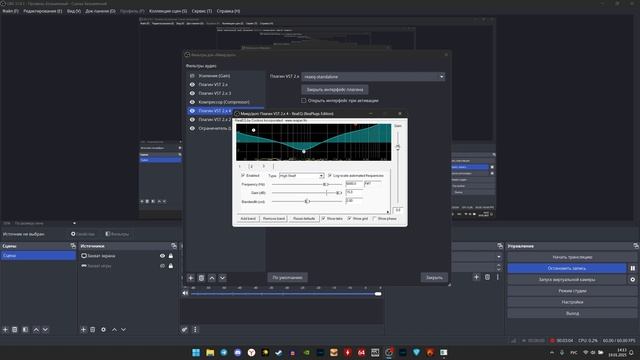Add a new scene in Сцены panel
640x360 pixels.
5,329
